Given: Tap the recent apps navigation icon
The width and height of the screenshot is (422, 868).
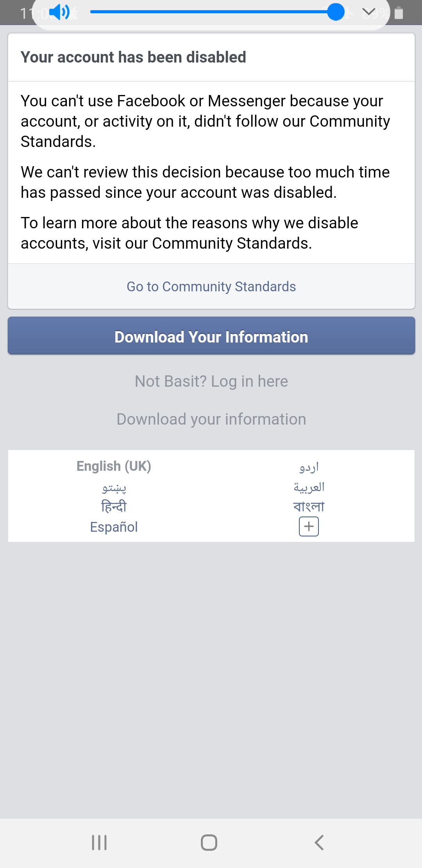Looking at the screenshot, I should click(x=99, y=842).
